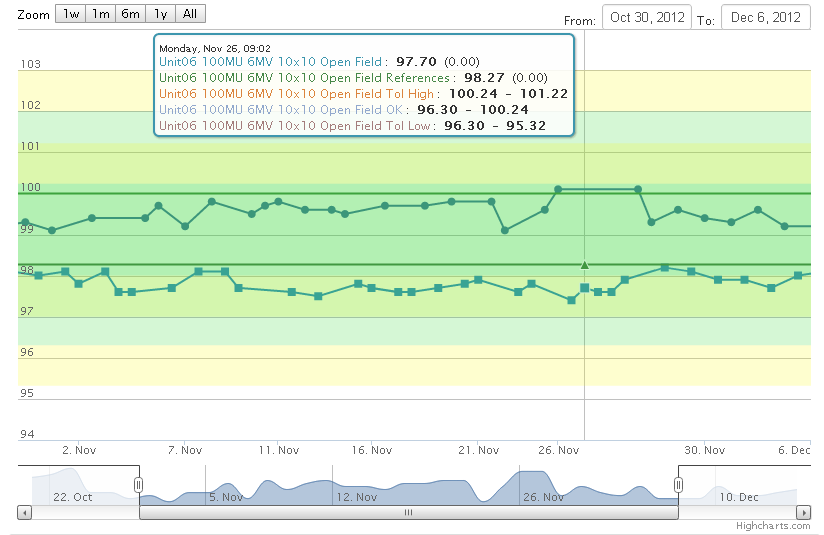Click the 30. Nov x-axis label
Viewport: 824px width, 535px height.
point(705,450)
